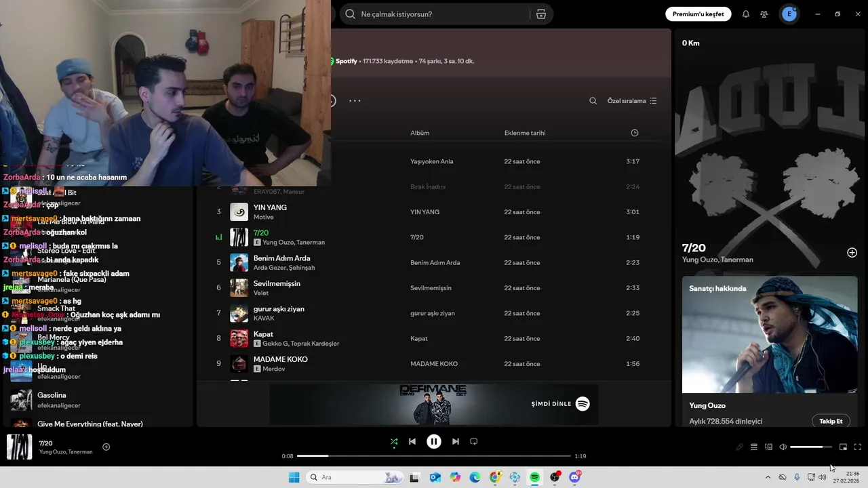
Task: Toggle repeat mode
Action: pyautogui.click(x=474, y=441)
